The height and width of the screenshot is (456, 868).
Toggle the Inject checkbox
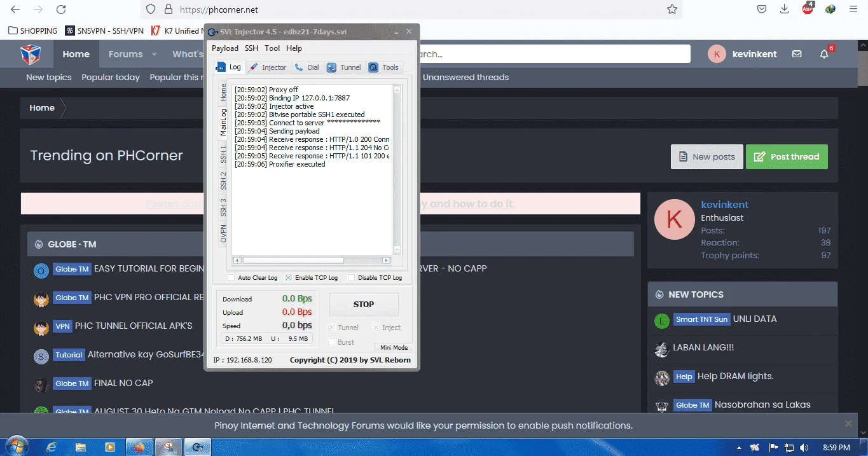pyautogui.click(x=376, y=328)
